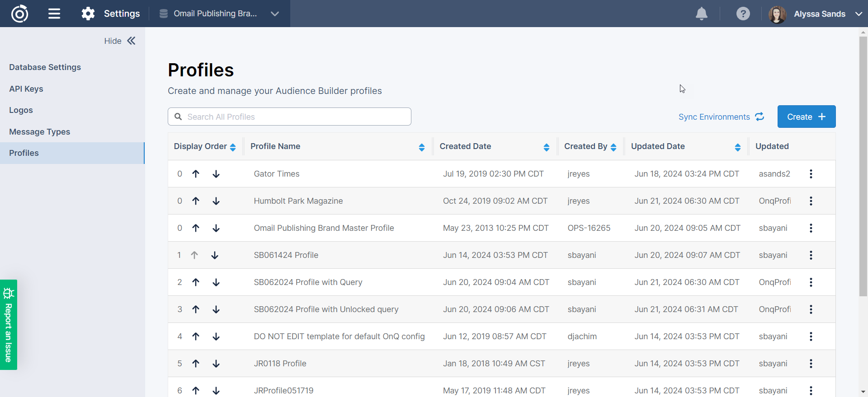Move SB062024 Profile with Query down
The image size is (868, 397).
216,282
